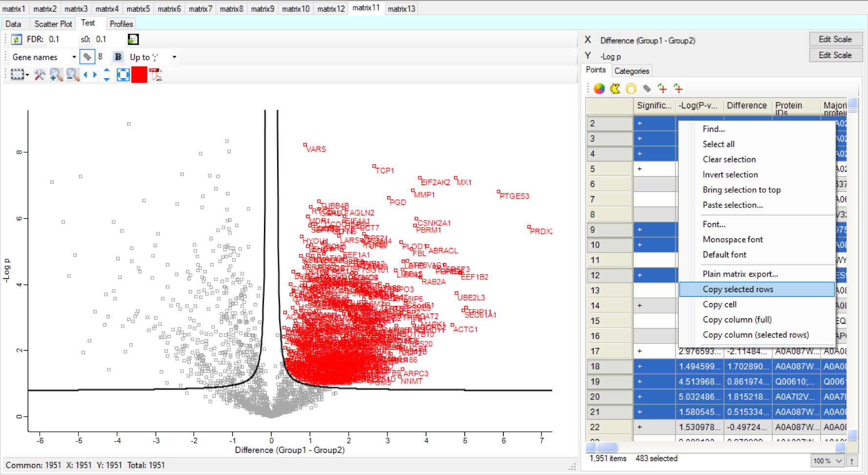Click the red color swatch in toolbar
Viewport: 868px width, 475px height.
[139, 75]
